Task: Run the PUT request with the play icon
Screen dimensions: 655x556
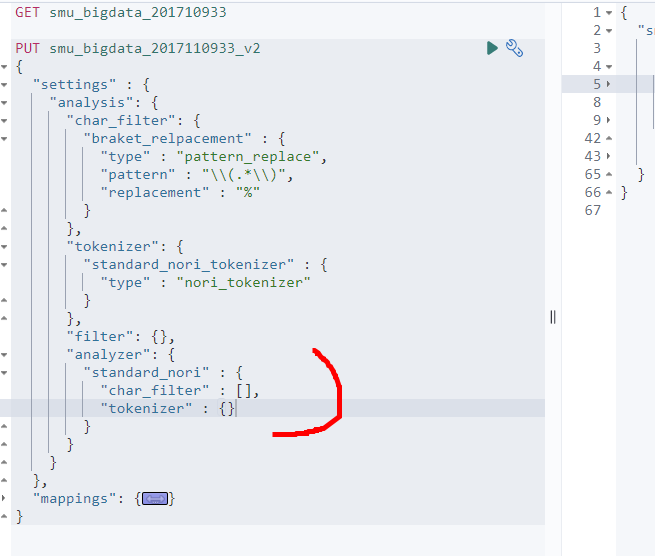Action: pyautogui.click(x=492, y=48)
